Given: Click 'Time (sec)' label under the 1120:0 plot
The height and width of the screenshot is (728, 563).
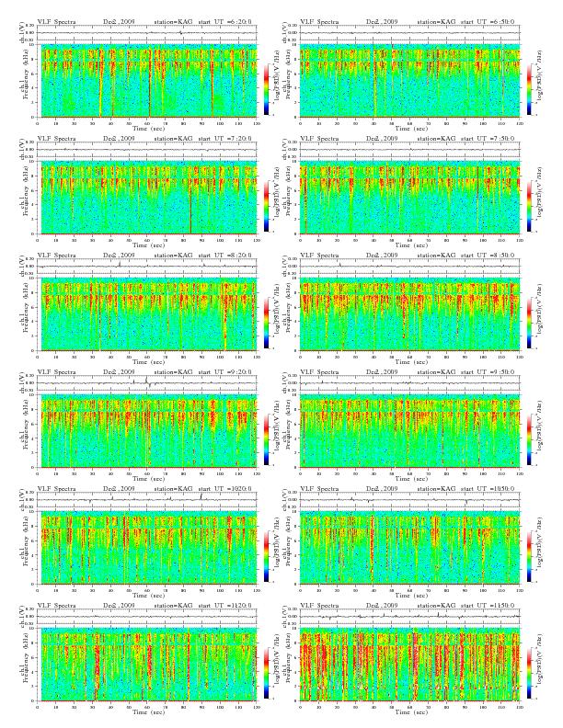Looking at the screenshot, I should pyautogui.click(x=149, y=712).
